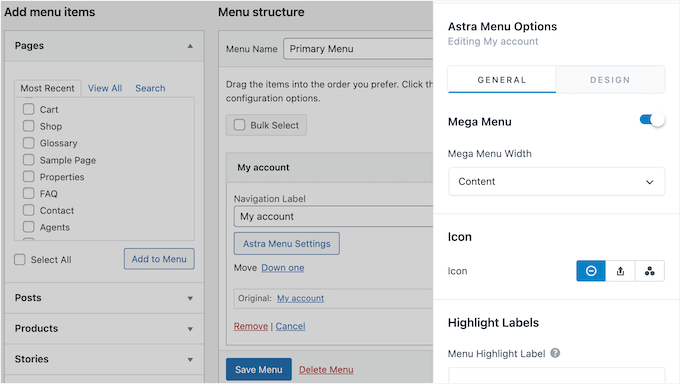Screen dimensions: 680x384
Task: Click the Editing My account subtitle
Action: (493, 41)
